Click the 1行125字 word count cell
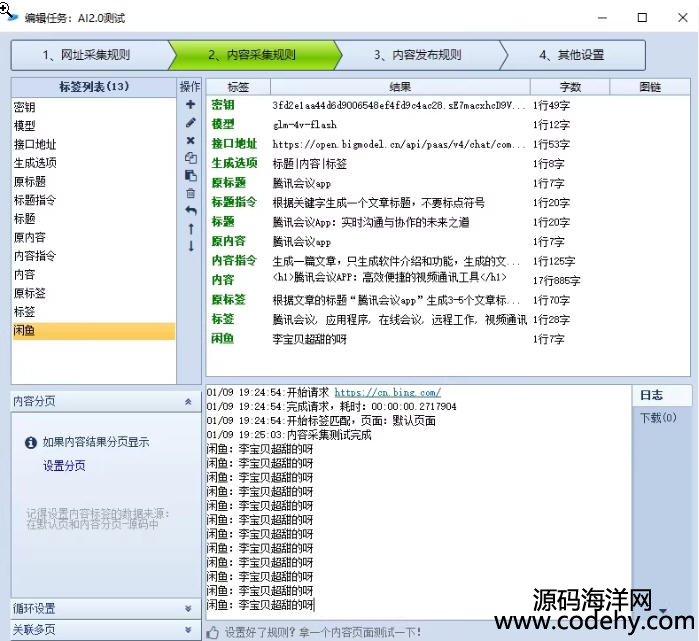Image resolution: width=699 pixels, height=641 pixels. point(554,261)
